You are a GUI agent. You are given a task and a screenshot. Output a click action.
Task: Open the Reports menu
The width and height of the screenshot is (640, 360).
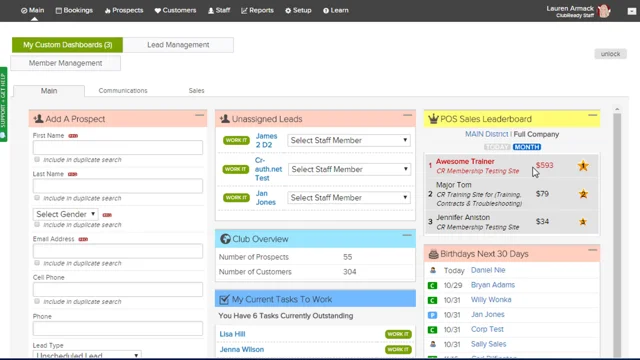pos(257,11)
